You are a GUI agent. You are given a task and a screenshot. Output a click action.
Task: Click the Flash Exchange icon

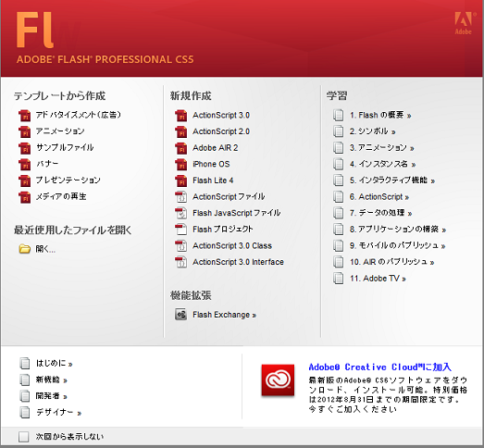click(181, 315)
